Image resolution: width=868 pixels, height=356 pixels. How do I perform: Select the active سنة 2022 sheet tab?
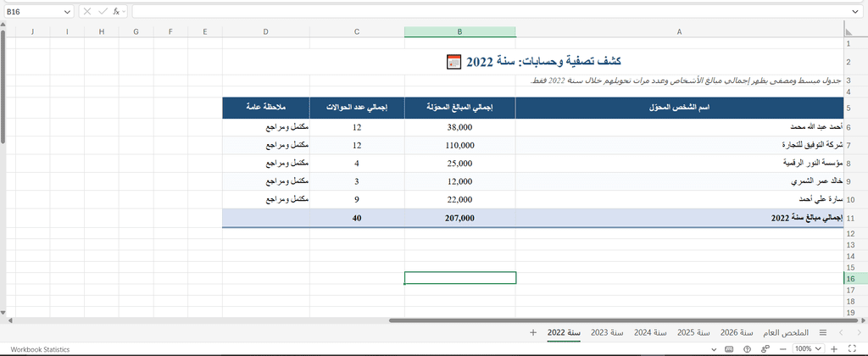tap(564, 332)
